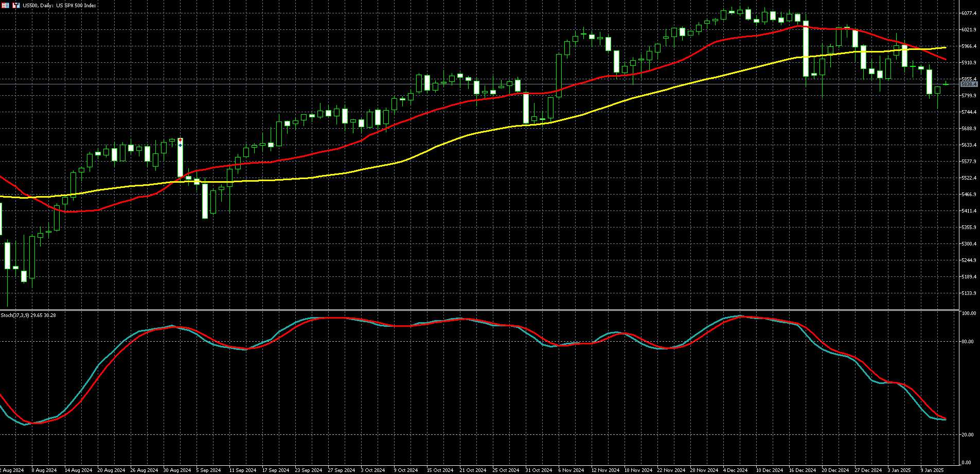Click the 11 Sep 2024 date label

click(x=243, y=470)
